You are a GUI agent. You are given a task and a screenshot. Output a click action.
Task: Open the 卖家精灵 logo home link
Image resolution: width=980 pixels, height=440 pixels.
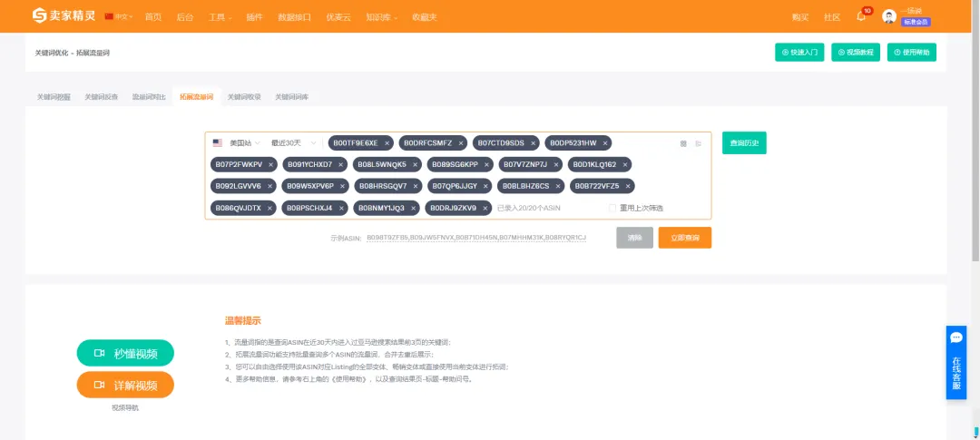click(x=64, y=15)
